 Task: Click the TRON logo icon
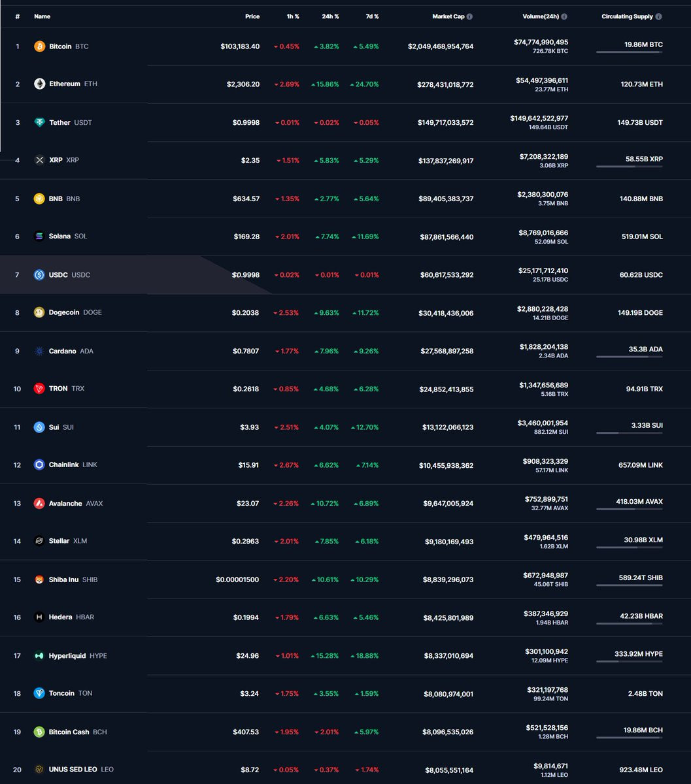(39, 389)
